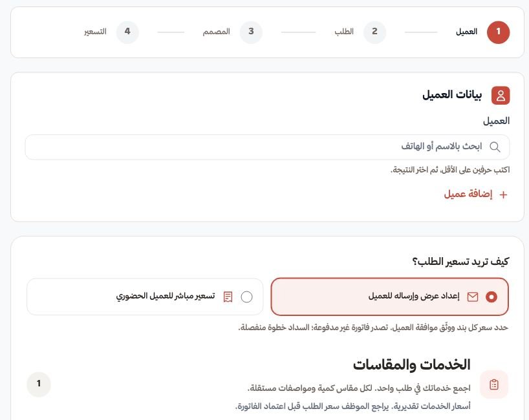Click the plus icon beside إضافة عميل
Viewport: 529px width, 420px height.
(x=503, y=195)
